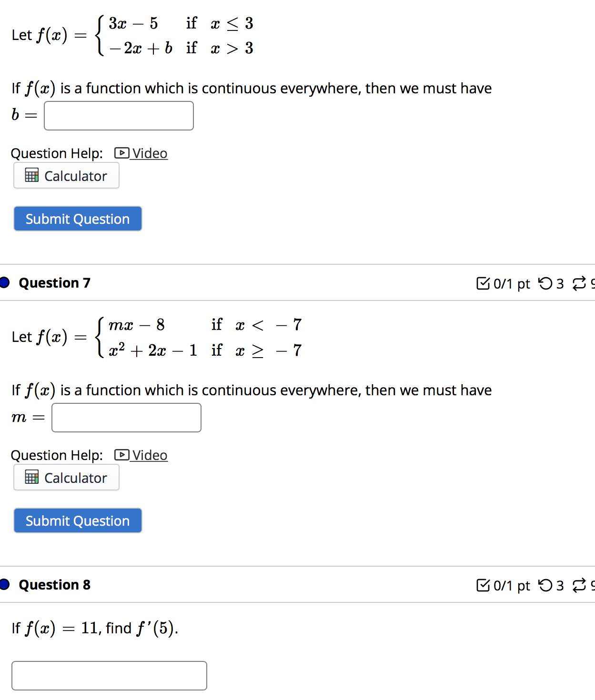Image resolution: width=595 pixels, height=700 pixels.
Task: Select the Question 7 status bullet
Action: [x=4, y=282]
